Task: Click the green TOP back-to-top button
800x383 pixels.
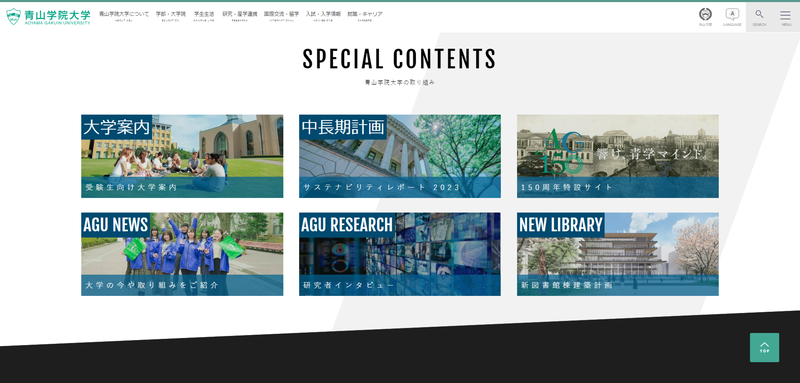Action: [764, 347]
